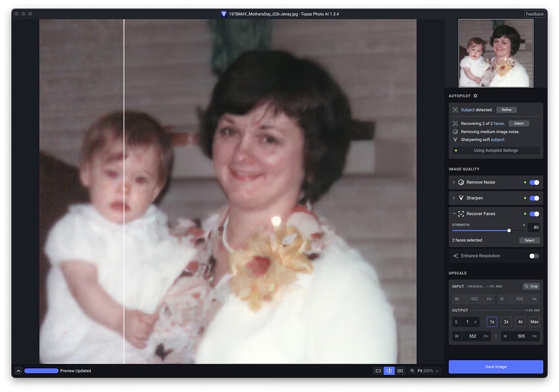
Task: Click the faces link in Autopilot
Action: 498,124
